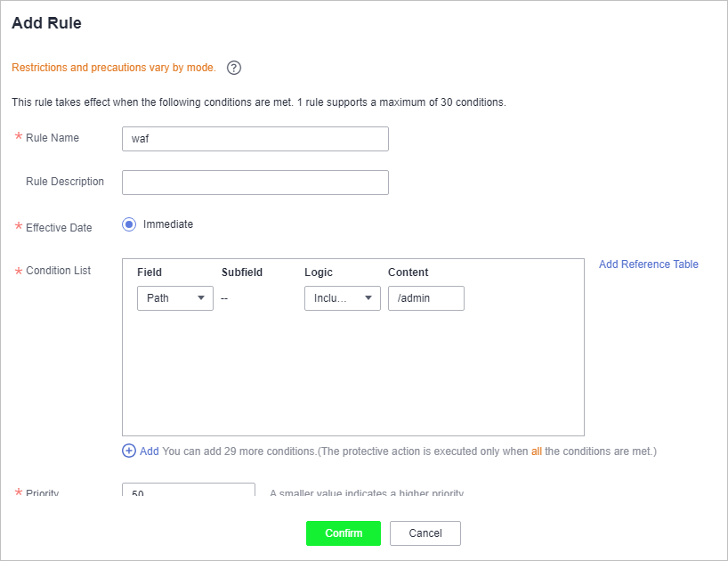This screenshot has width=728, height=561.
Task: Click the Add condition link text
Action: pos(150,451)
